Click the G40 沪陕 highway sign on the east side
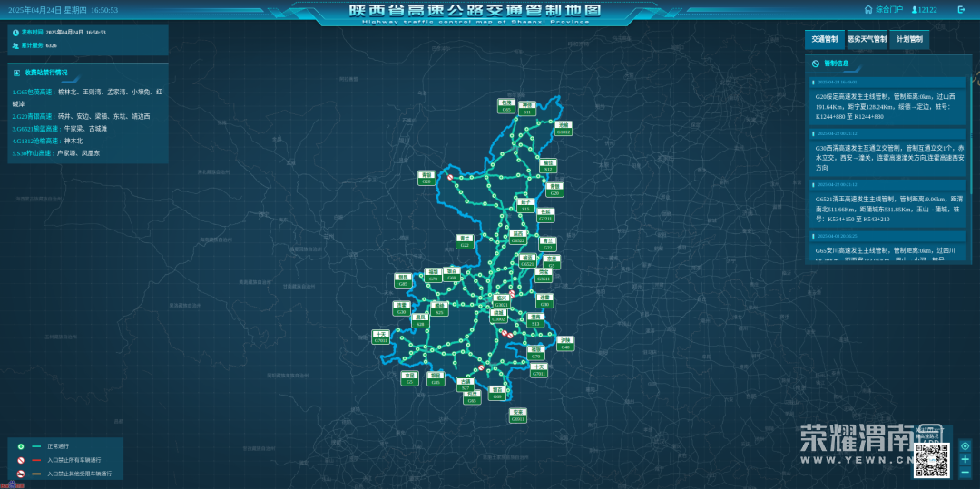Screen dimensions: 980x489 coord(565,344)
